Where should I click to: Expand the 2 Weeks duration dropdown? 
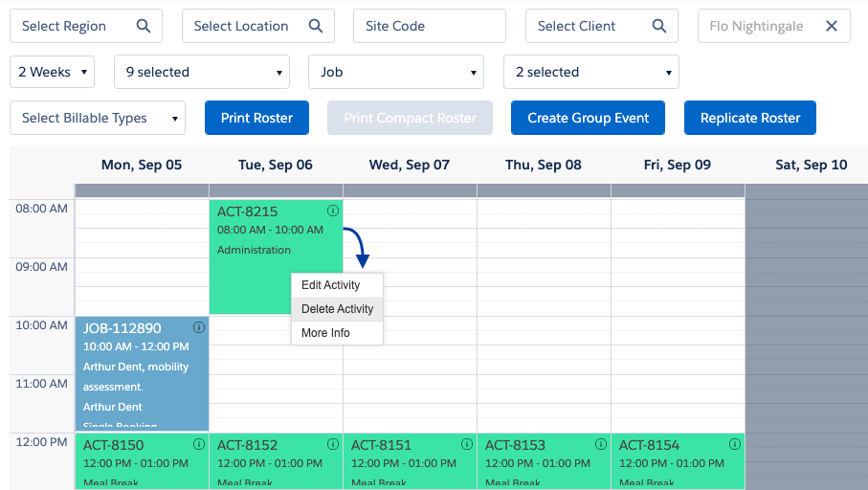pos(52,72)
